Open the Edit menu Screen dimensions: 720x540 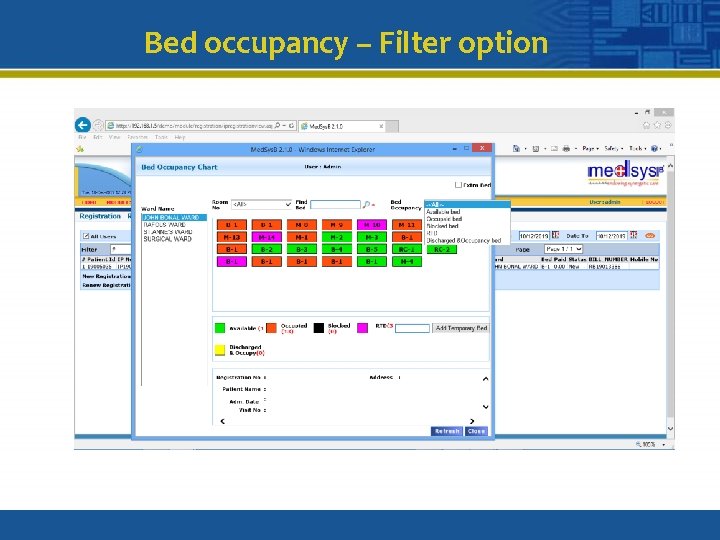tap(97, 137)
